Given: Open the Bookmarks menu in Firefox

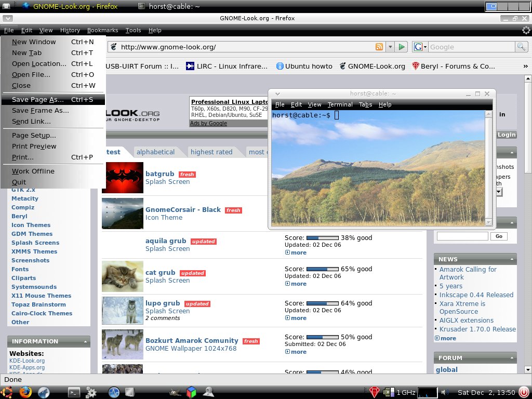Looking at the screenshot, I should (102, 30).
